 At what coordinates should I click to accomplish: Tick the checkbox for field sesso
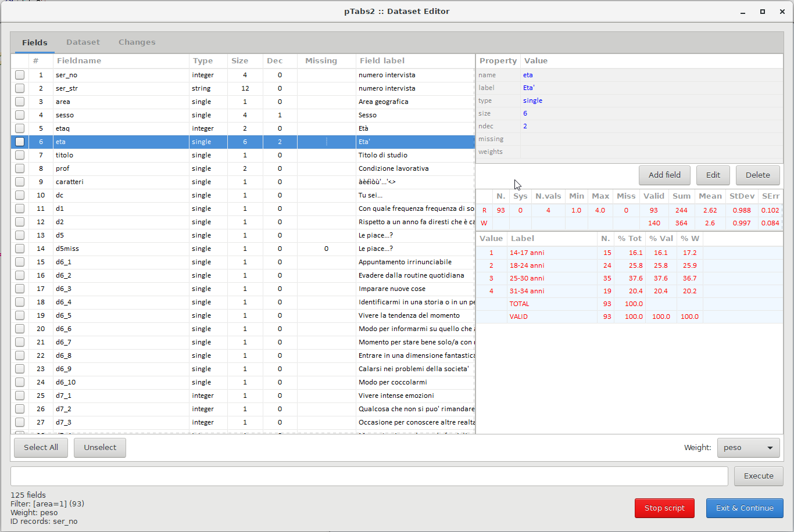pyautogui.click(x=20, y=115)
